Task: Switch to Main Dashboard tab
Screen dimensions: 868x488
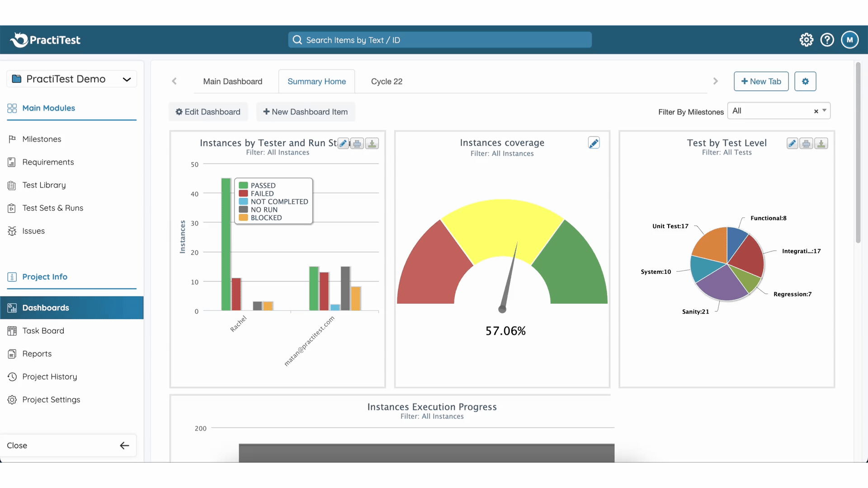Action: click(232, 81)
